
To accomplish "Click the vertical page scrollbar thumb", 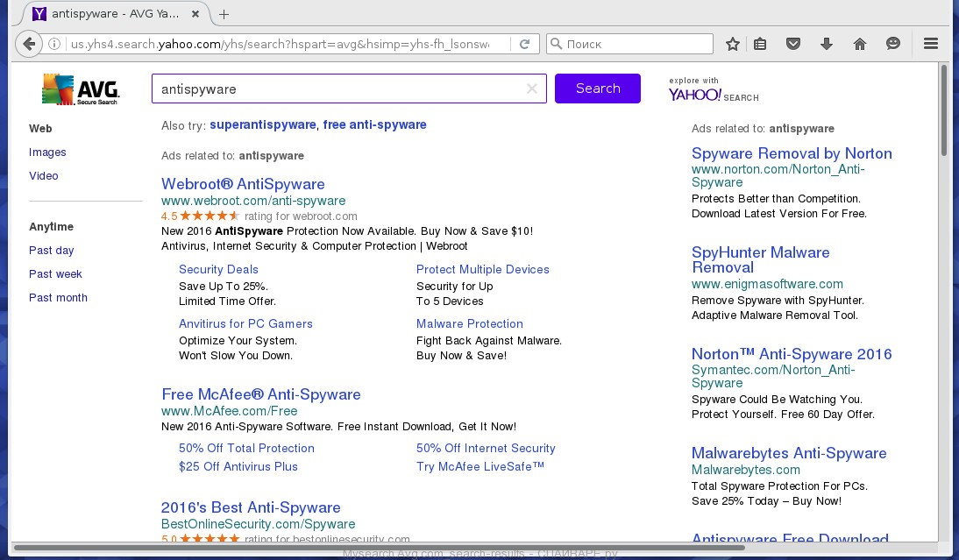I will (x=944, y=110).
